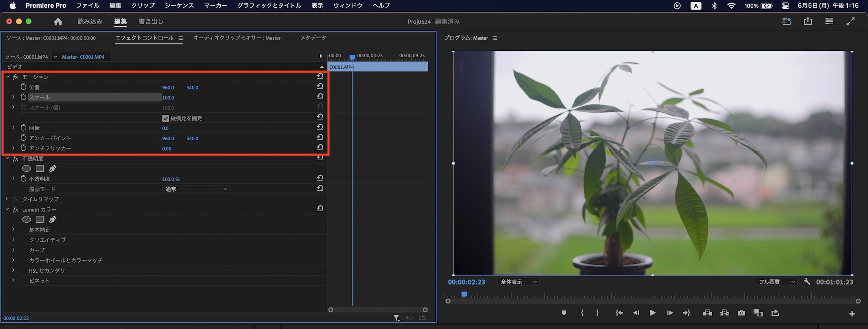Toggle the fx switch for モーション effect

coord(16,77)
